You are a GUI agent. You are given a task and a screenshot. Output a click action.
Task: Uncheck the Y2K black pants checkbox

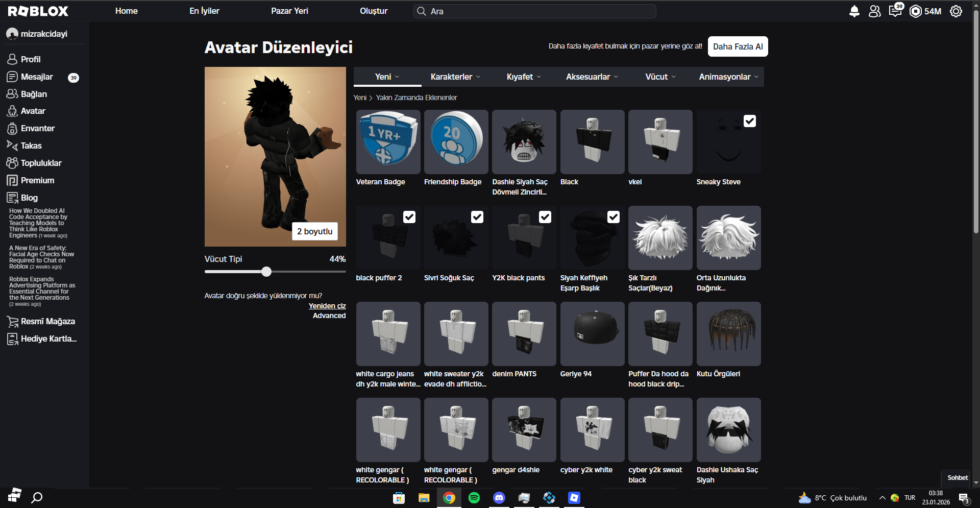click(545, 217)
